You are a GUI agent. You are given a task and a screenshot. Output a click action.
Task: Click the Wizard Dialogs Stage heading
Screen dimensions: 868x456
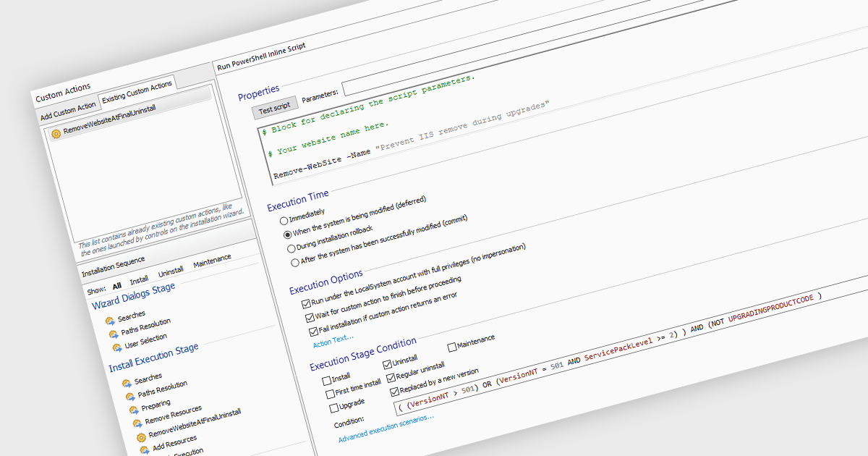tap(133, 296)
